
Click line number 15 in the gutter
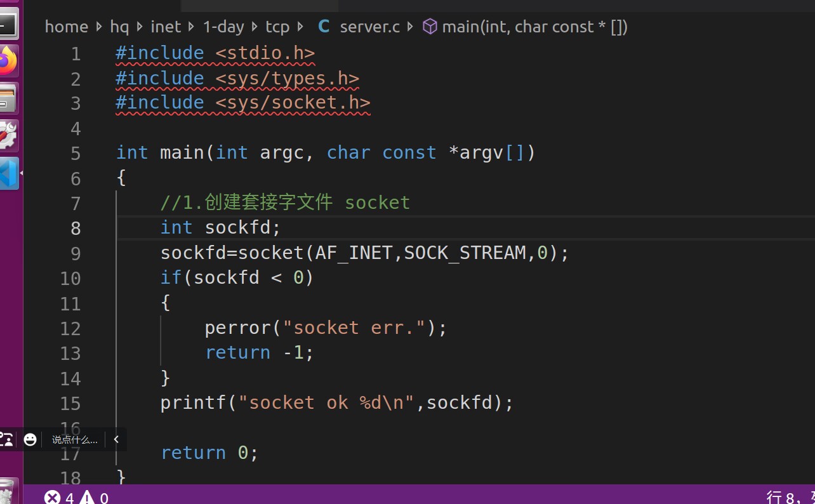pyautogui.click(x=70, y=404)
